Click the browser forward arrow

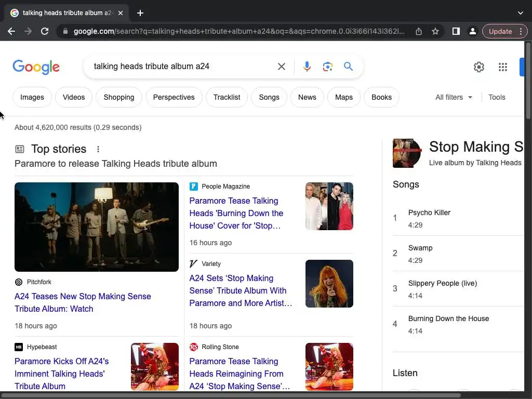coord(28,31)
